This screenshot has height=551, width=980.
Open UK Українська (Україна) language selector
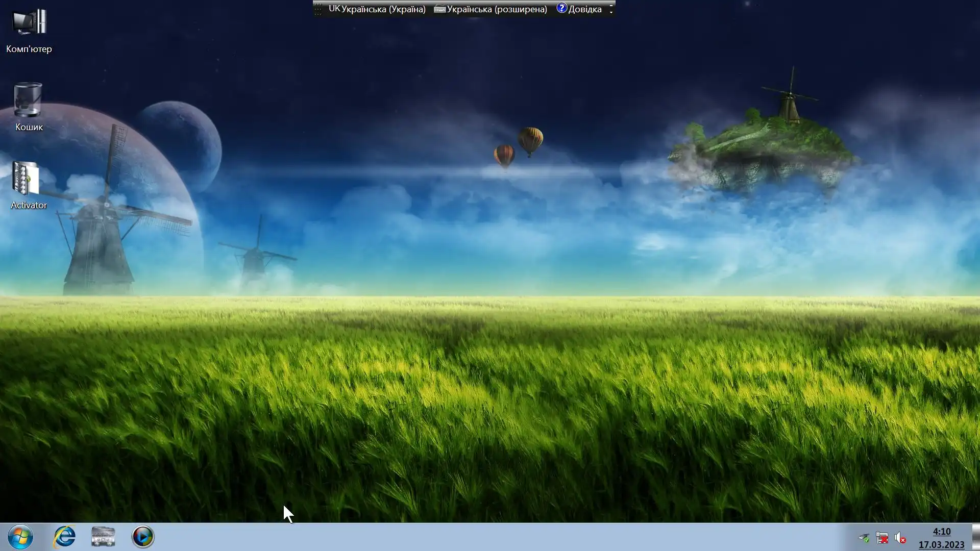click(377, 9)
